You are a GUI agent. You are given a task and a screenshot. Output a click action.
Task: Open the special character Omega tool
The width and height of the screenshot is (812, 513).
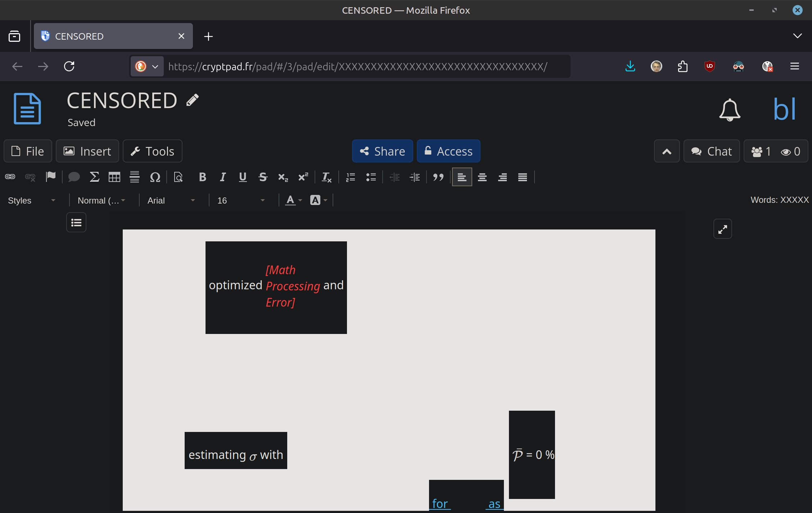click(x=155, y=177)
